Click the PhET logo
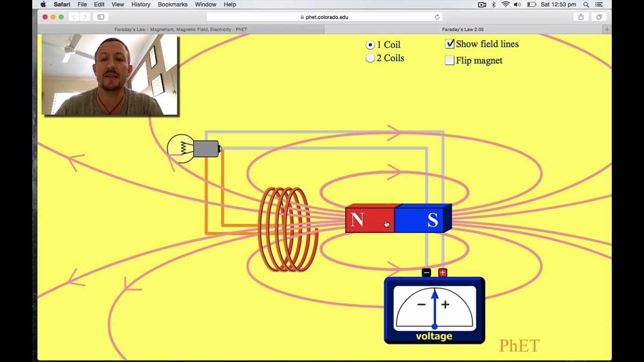 click(519, 346)
